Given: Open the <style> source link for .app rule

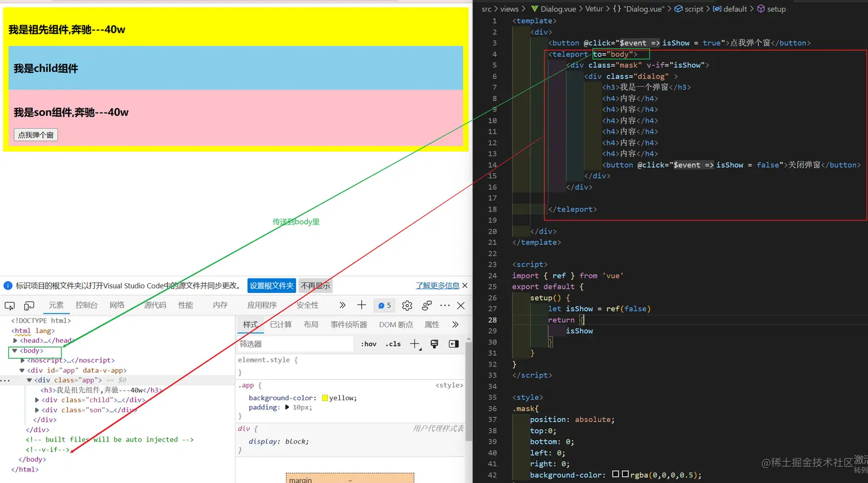Looking at the screenshot, I should [x=449, y=385].
